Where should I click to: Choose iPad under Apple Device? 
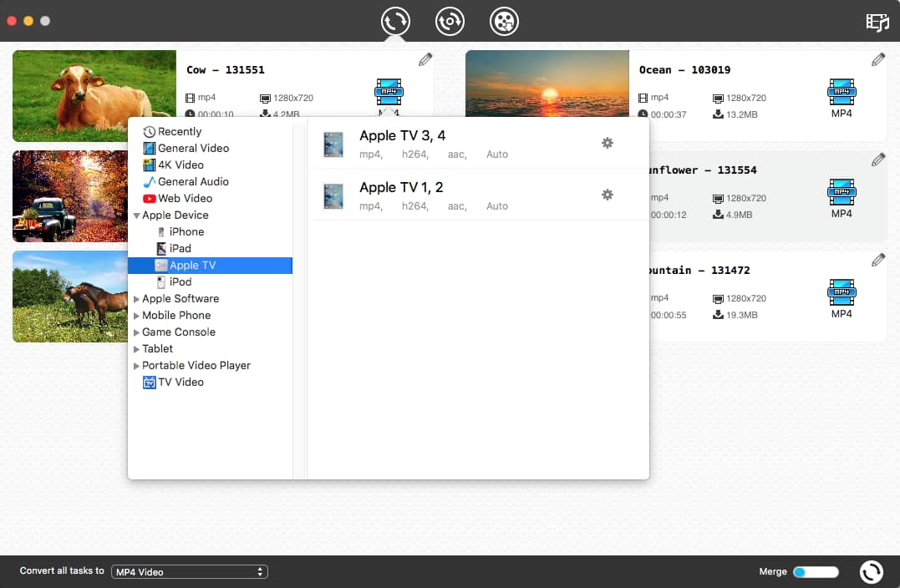tap(174, 248)
